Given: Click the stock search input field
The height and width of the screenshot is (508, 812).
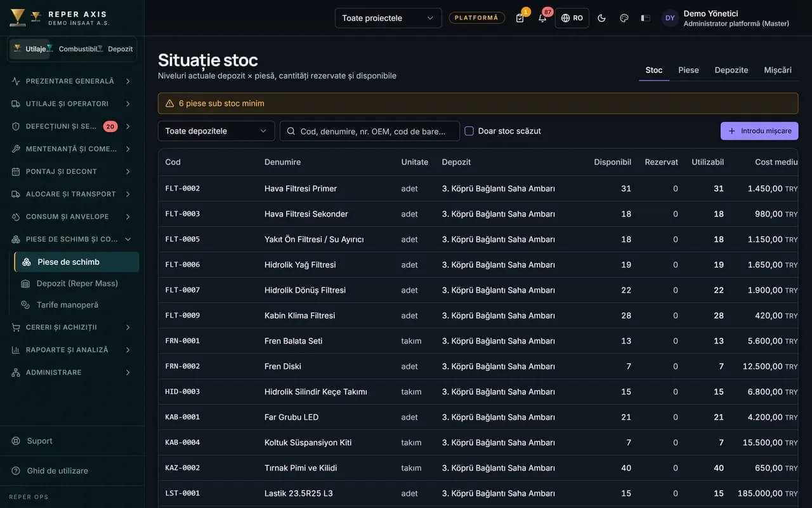Looking at the screenshot, I should click(370, 131).
